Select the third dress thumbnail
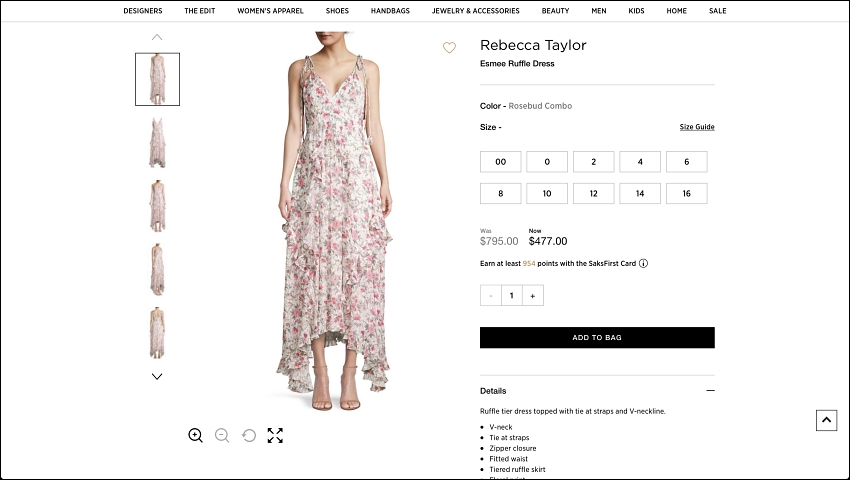The width and height of the screenshot is (850, 480). point(157,206)
